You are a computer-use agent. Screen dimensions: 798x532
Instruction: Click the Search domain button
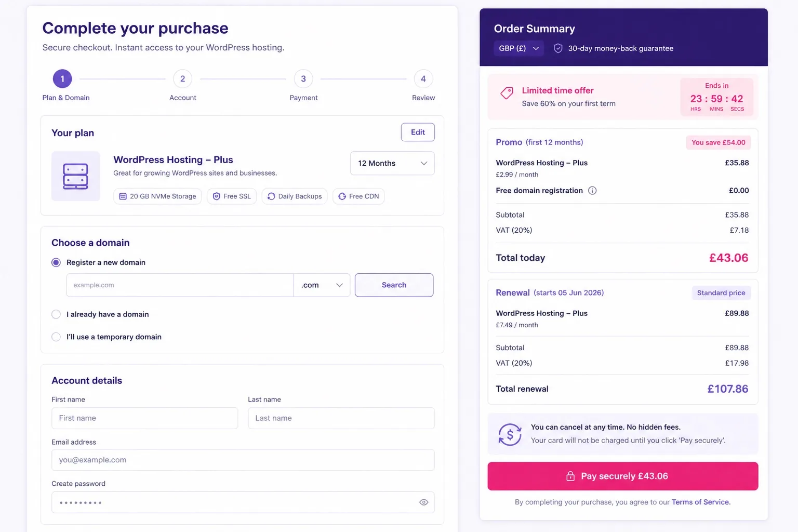tap(394, 285)
